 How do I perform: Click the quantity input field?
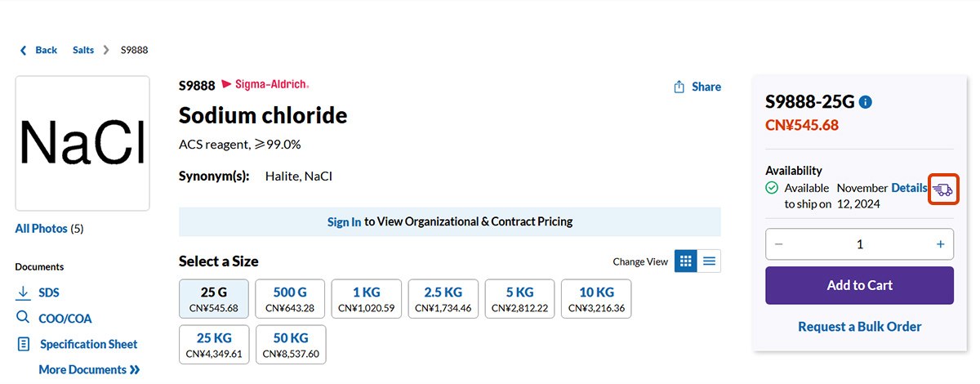click(x=859, y=244)
